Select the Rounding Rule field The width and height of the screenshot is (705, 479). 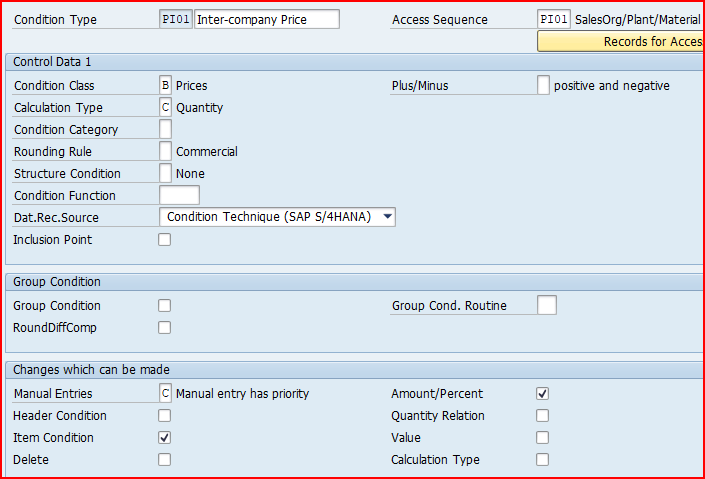[165, 151]
